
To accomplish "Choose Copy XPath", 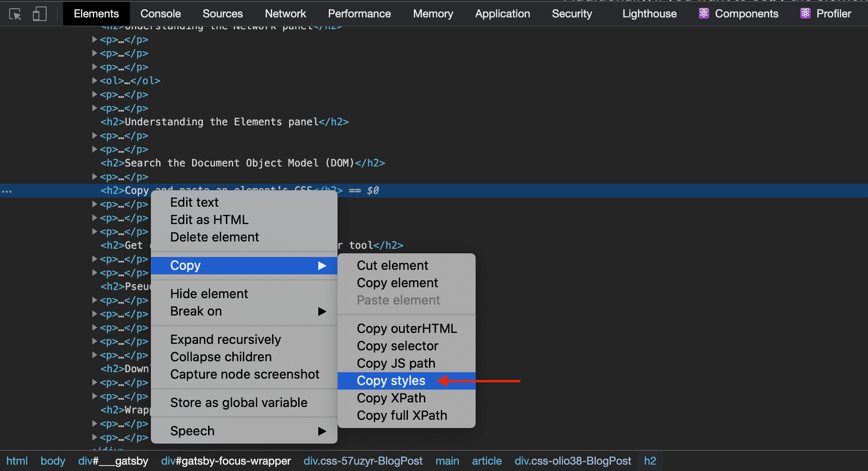I will tap(406, 398).
